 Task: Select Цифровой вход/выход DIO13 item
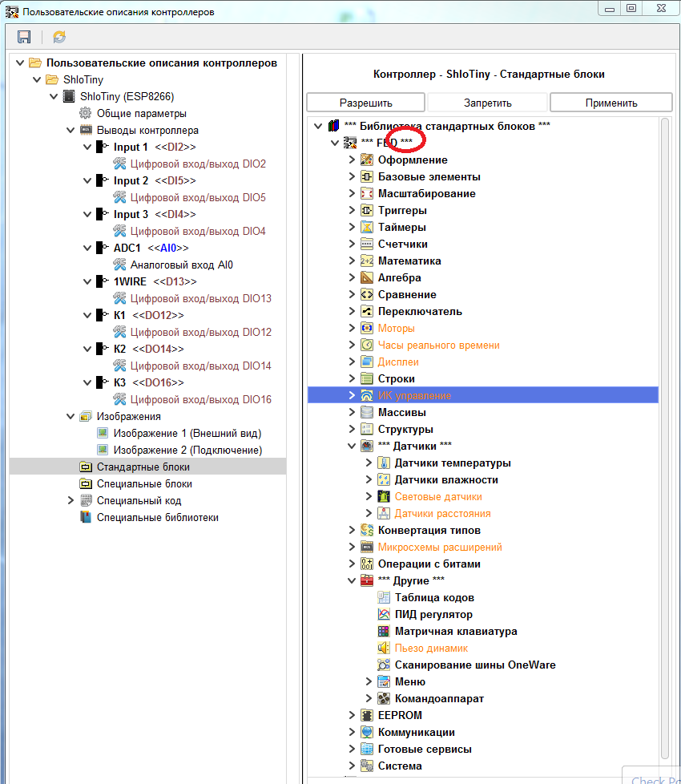(x=201, y=298)
